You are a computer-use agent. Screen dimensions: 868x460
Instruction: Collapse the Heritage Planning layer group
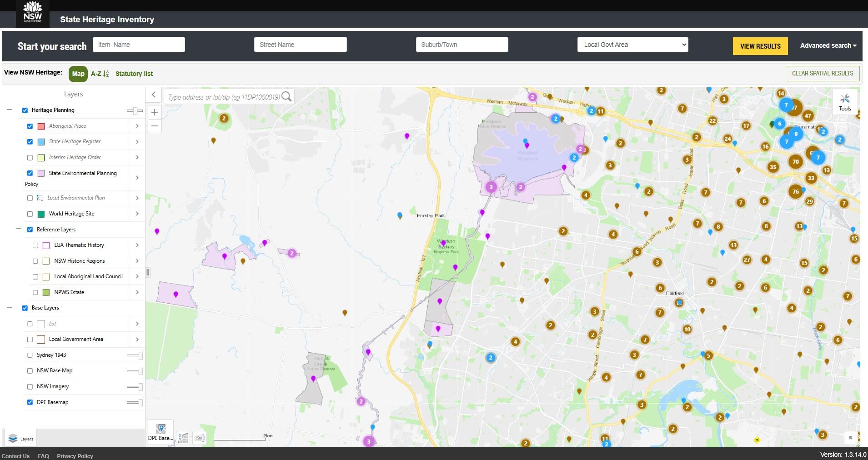pos(9,110)
